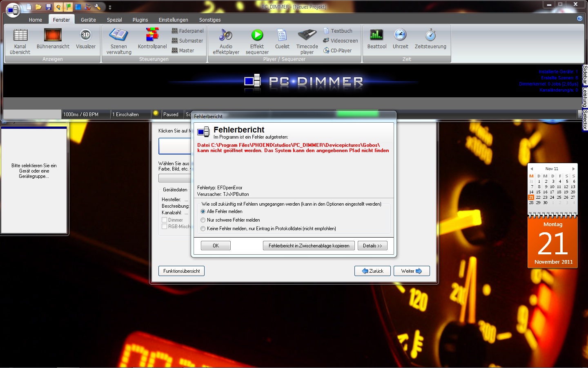Viewport: 588px width, 368px height.
Task: Open the Timecode player
Action: pyautogui.click(x=307, y=40)
